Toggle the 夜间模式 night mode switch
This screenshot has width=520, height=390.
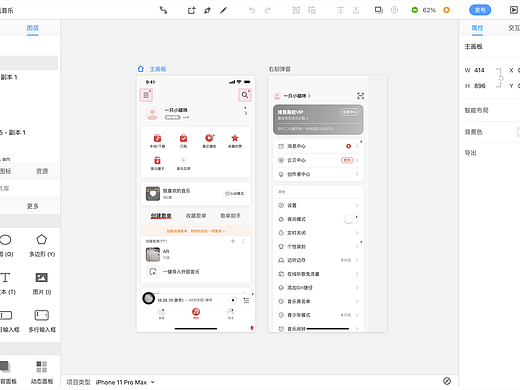(350, 219)
